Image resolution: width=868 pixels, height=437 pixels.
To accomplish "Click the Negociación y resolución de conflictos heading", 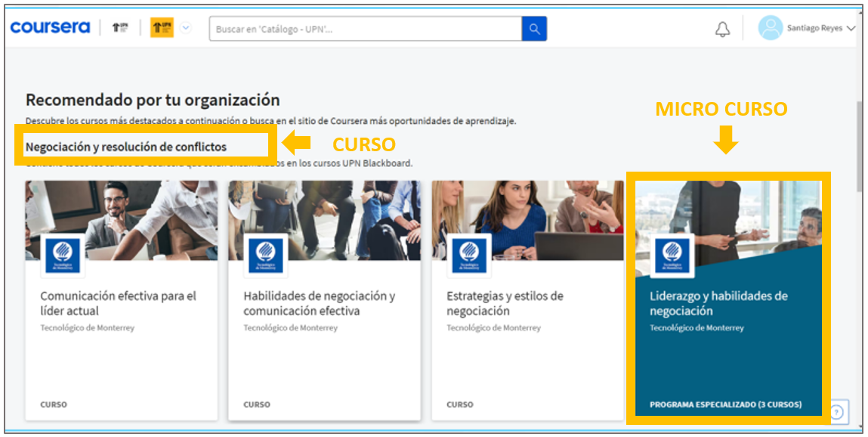I will tap(126, 147).
